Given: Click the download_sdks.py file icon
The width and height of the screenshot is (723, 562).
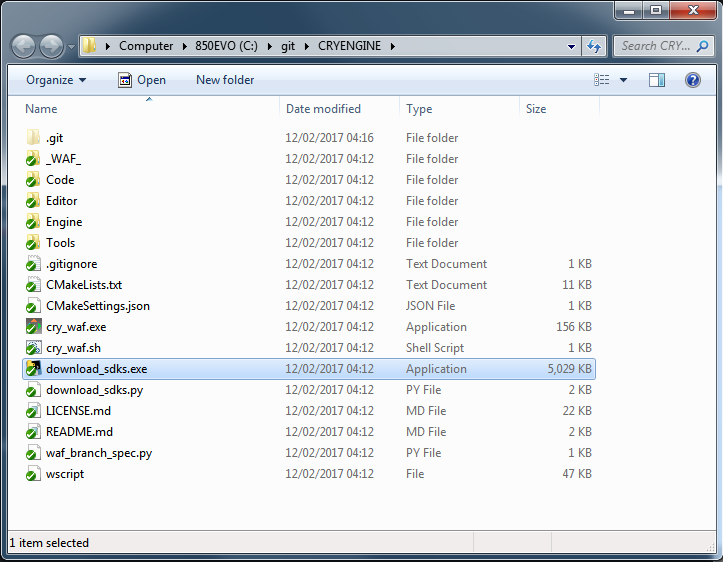Looking at the screenshot, I should click(x=33, y=390).
